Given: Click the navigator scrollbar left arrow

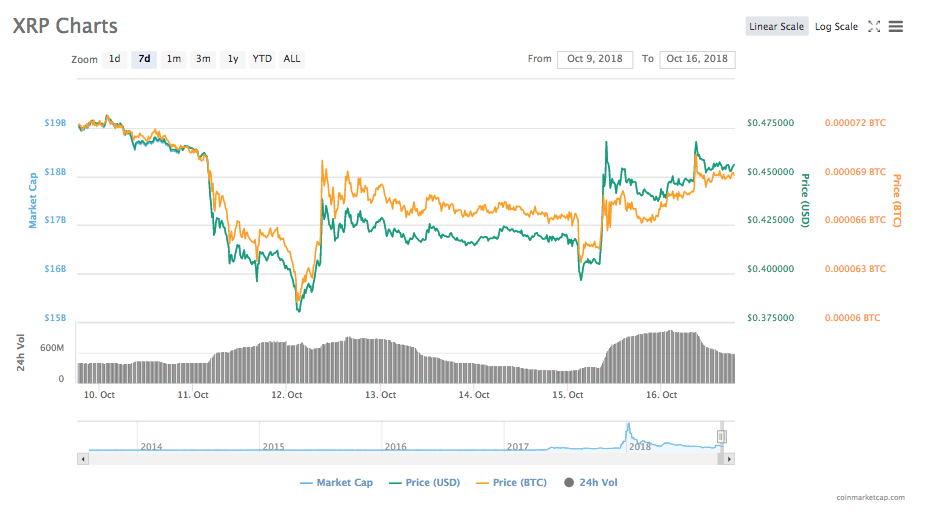Looking at the screenshot, I should 83,459.
